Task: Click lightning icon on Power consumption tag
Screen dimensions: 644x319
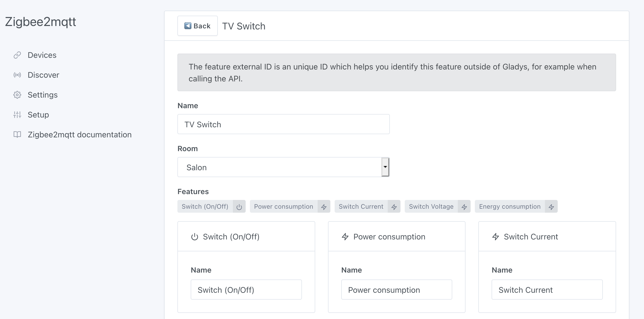Action: click(x=324, y=207)
